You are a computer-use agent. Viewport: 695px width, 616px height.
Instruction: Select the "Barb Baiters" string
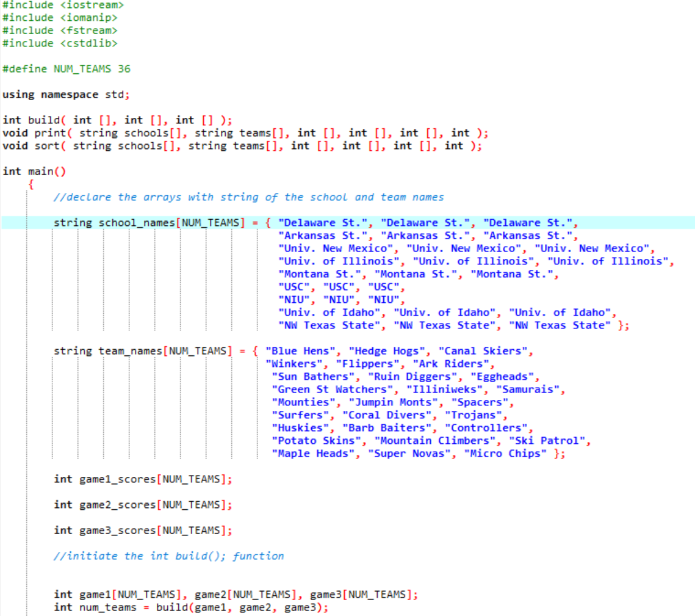386,429
